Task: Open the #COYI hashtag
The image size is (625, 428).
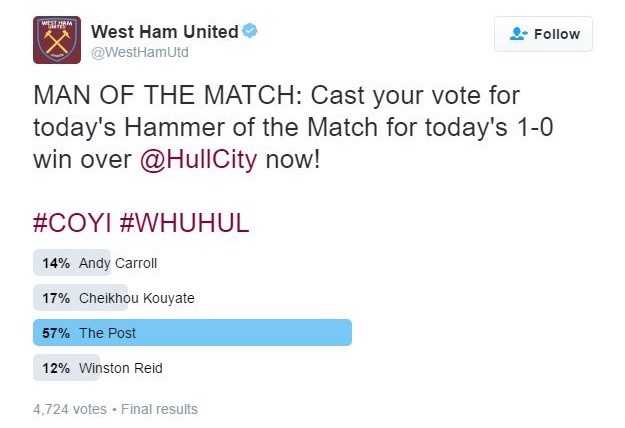Action: click(x=72, y=222)
